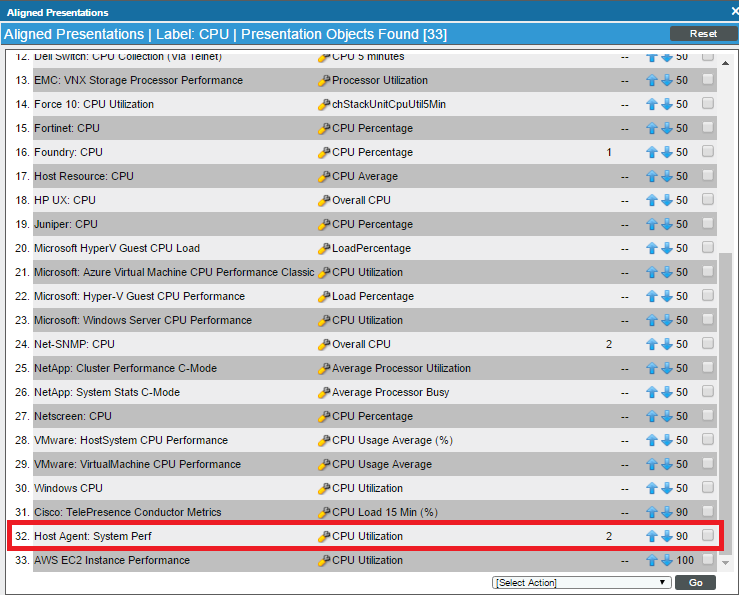
Task: Open the [Select Action] dropdown
Action: (582, 582)
